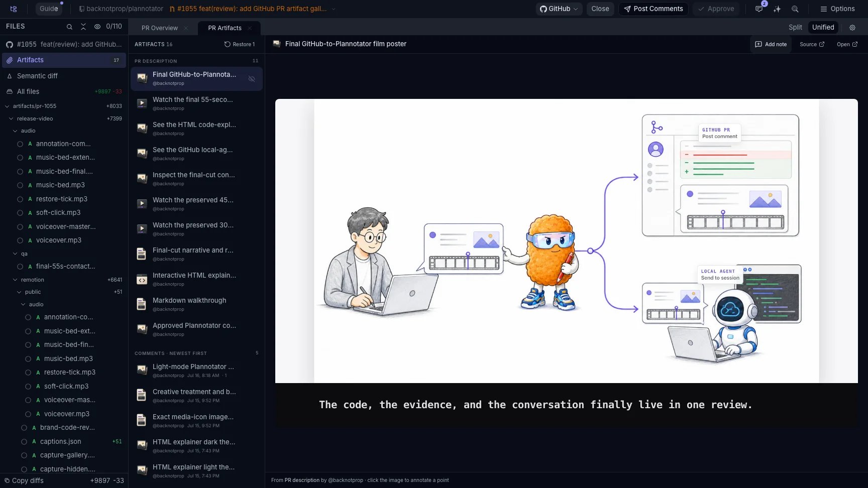Open See the HTML code-expl image artifact

tap(196, 129)
